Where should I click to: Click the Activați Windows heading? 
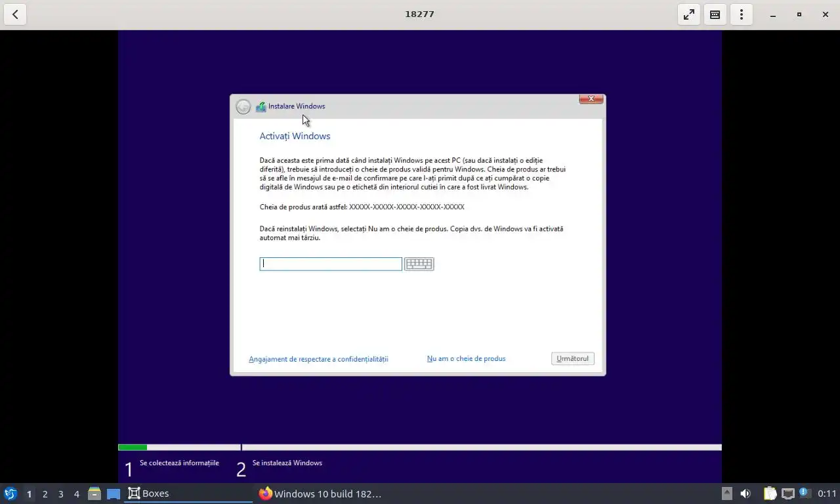(x=295, y=136)
